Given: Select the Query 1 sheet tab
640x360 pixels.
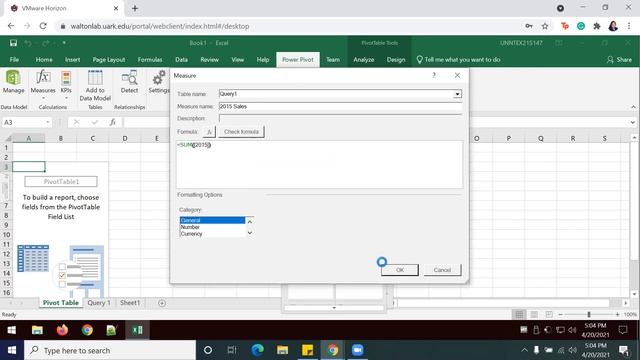Looking at the screenshot, I should tap(99, 303).
